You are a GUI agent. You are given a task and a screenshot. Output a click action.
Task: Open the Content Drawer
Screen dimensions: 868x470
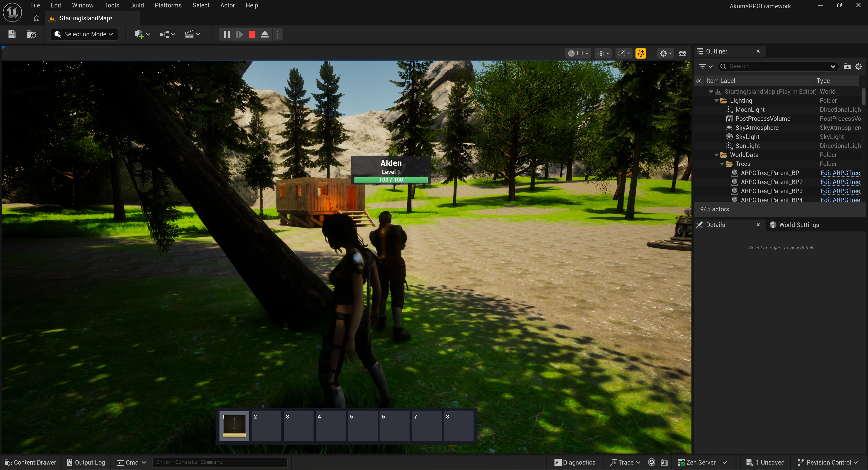(x=31, y=462)
